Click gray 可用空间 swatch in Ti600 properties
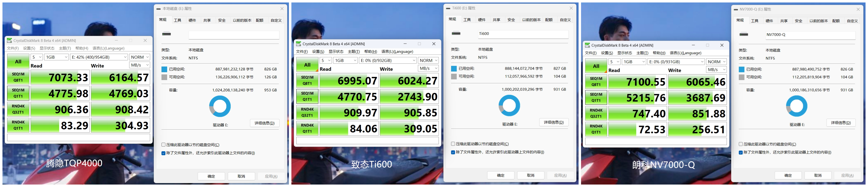This screenshot has height=187, width=868. point(454,76)
